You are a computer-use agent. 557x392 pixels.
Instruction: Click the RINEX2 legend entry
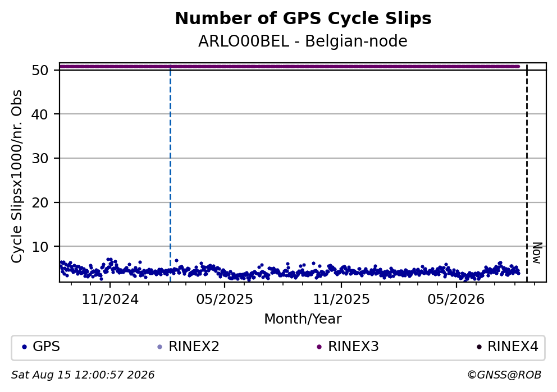(188, 347)
